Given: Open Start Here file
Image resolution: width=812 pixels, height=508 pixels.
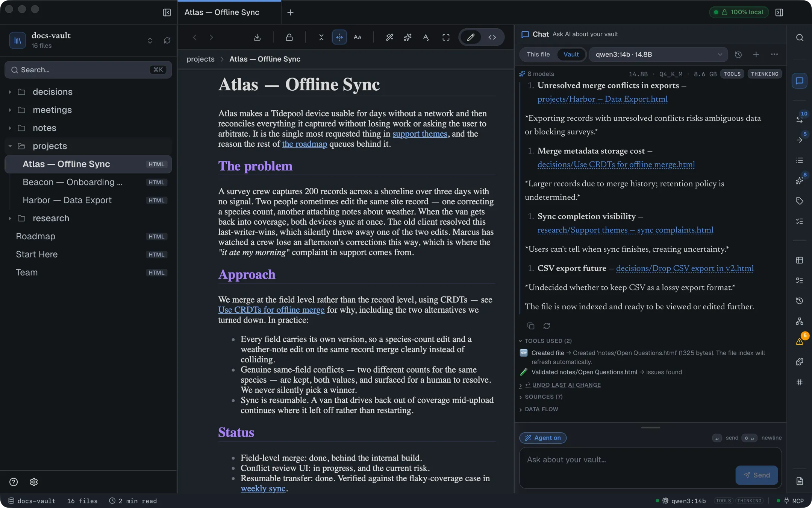Looking at the screenshot, I should (x=88, y=254).
